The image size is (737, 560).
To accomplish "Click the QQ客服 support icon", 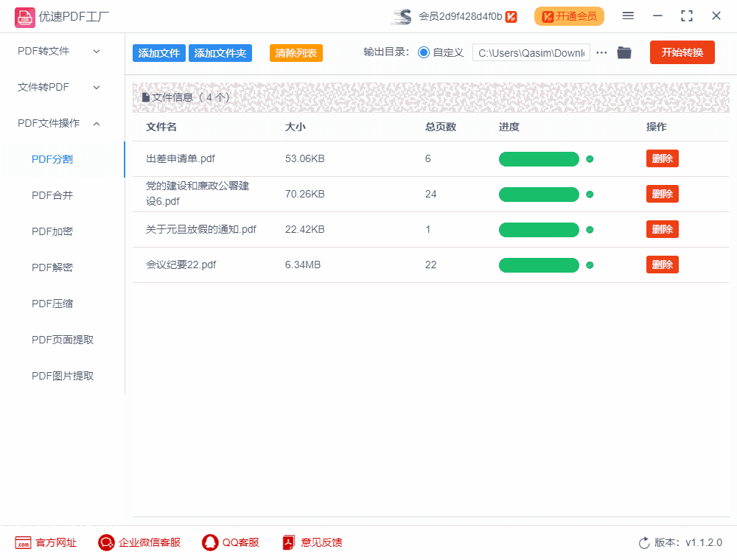I will (x=209, y=542).
